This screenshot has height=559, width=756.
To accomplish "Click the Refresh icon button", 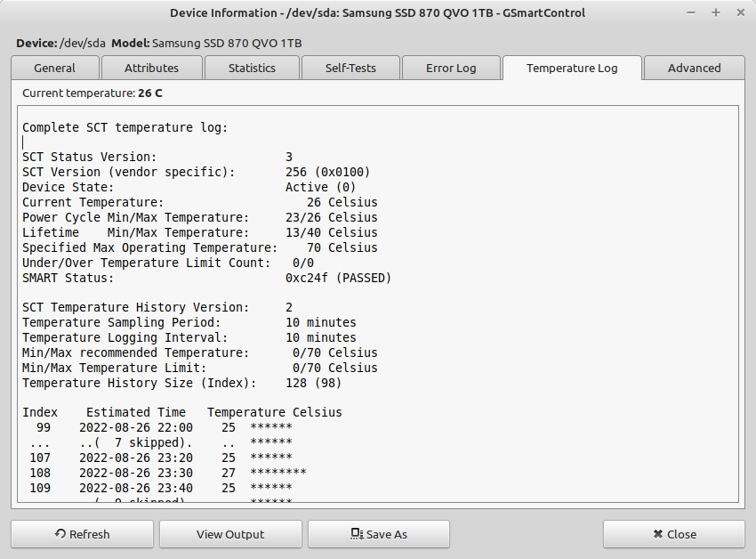I will pos(60,534).
